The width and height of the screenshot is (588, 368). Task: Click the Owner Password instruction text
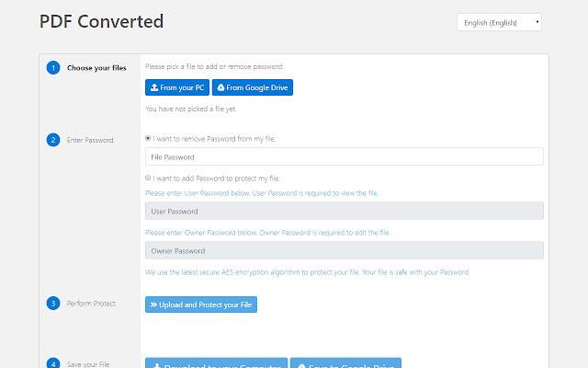coord(267,233)
